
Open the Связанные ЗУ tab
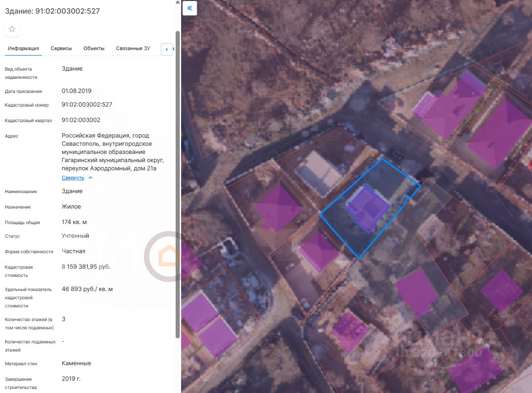point(133,49)
